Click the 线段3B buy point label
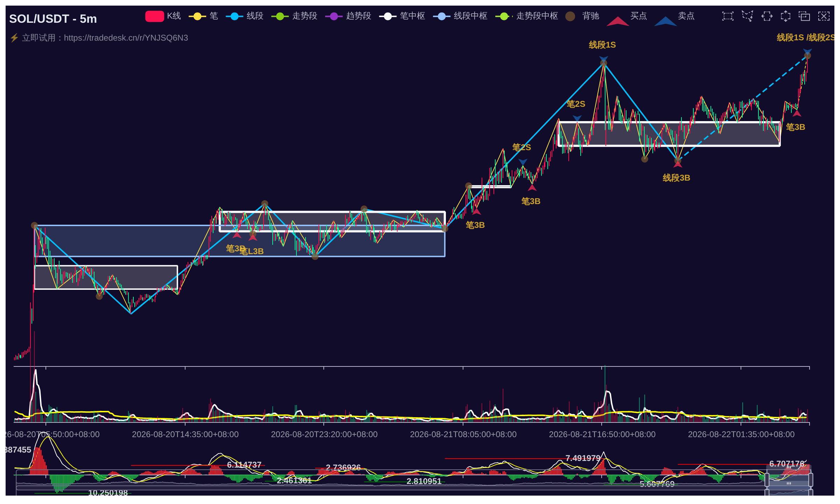Viewport: 840px width, 504px height. pyautogui.click(x=676, y=178)
